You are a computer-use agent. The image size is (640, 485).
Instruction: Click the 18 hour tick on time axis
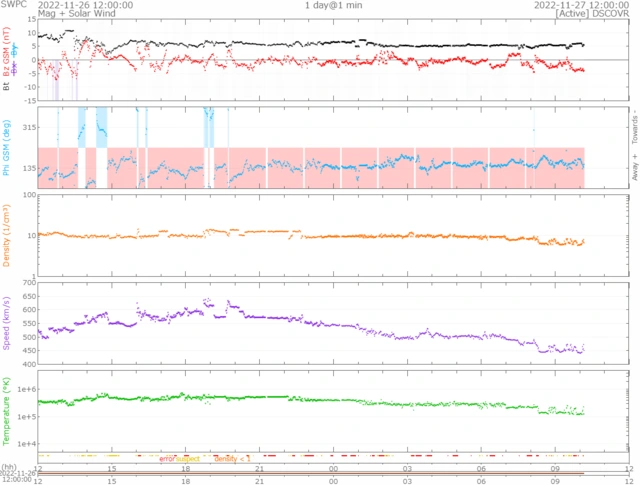click(186, 468)
